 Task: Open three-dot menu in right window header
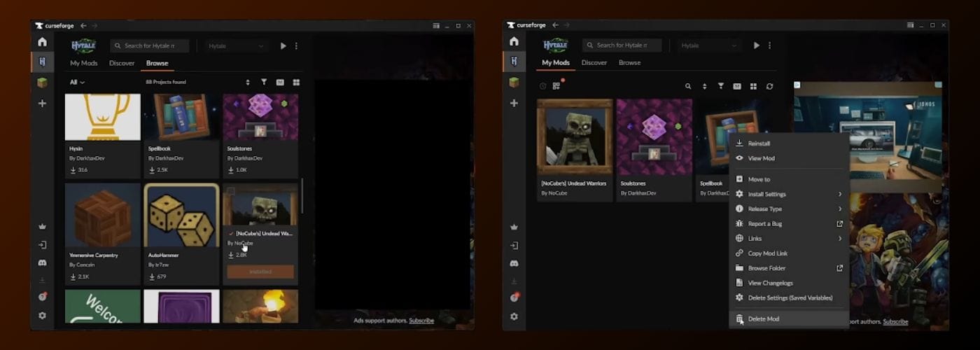click(x=769, y=45)
